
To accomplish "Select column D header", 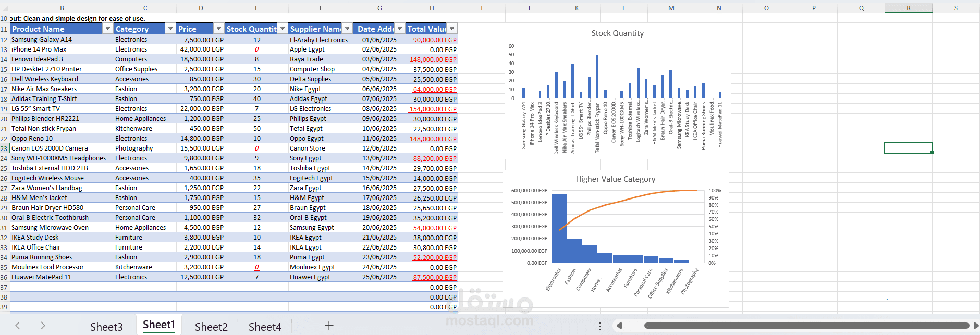I will [201, 8].
